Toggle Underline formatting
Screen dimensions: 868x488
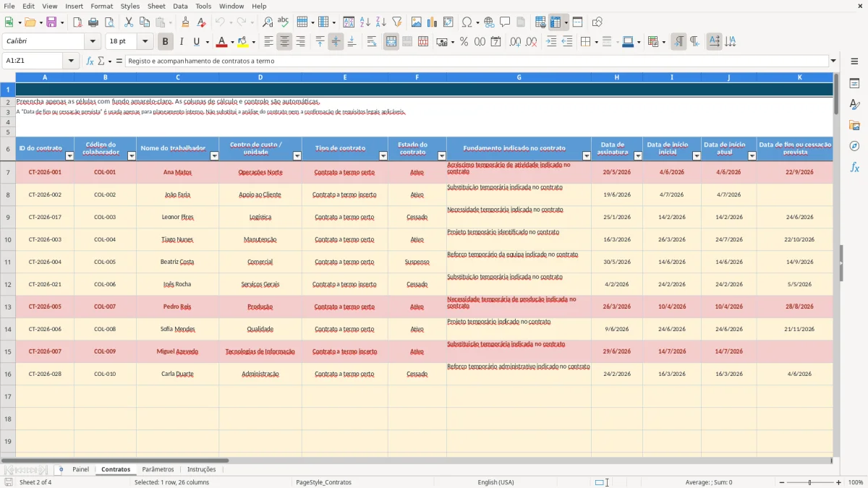click(197, 42)
